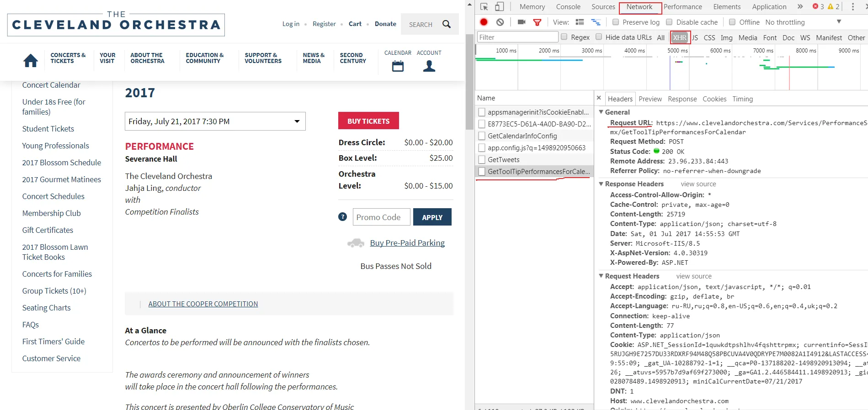The height and width of the screenshot is (410, 868).
Task: Tick the checkbox next to GetCalendarInfoConfig request
Action: pyautogui.click(x=482, y=136)
